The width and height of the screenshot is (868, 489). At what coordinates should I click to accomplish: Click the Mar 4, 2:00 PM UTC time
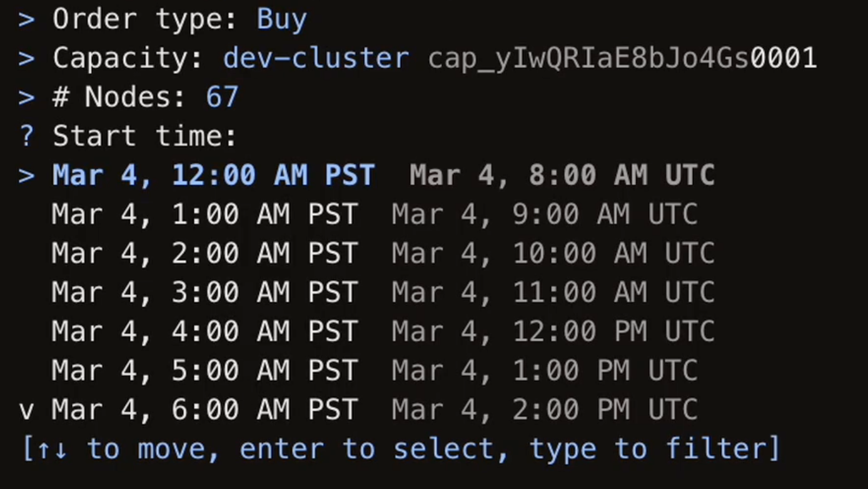tap(544, 410)
